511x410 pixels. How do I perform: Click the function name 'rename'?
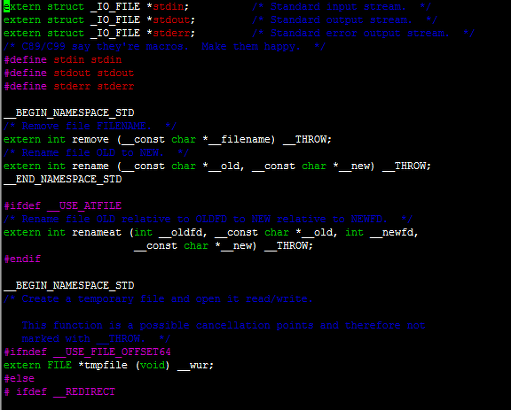click(90, 166)
